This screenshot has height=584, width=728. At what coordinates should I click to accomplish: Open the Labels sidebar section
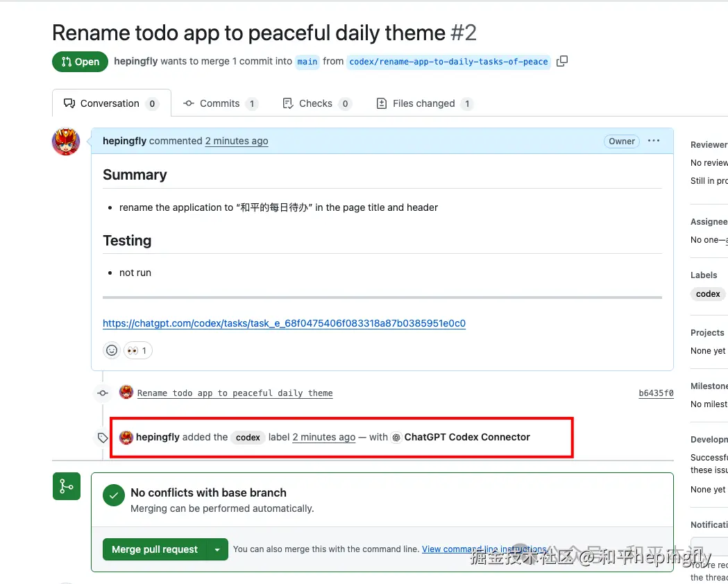tap(704, 275)
